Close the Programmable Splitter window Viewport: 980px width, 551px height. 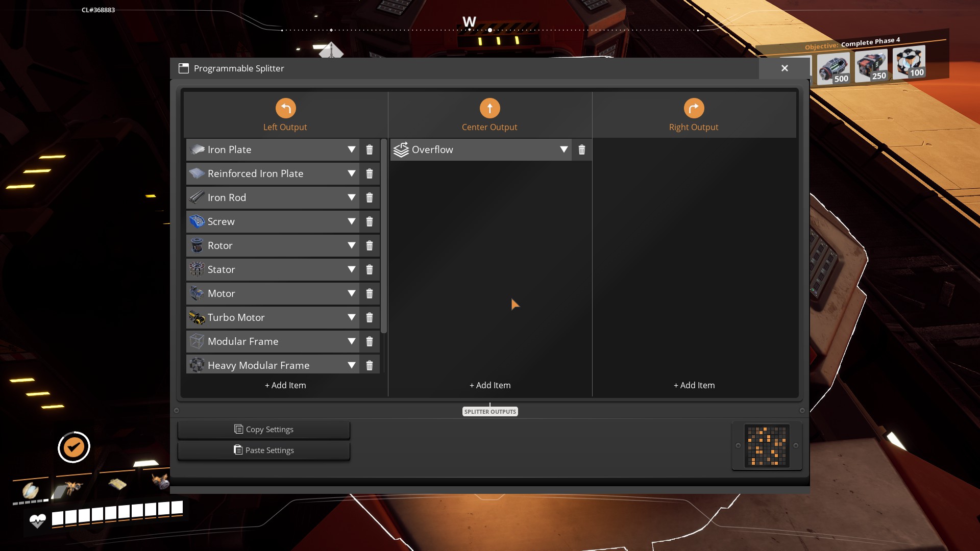[x=785, y=68]
